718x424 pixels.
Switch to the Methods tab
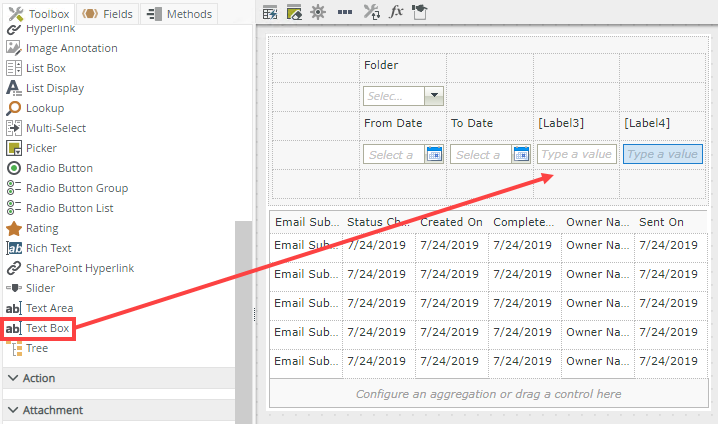pyautogui.click(x=179, y=14)
